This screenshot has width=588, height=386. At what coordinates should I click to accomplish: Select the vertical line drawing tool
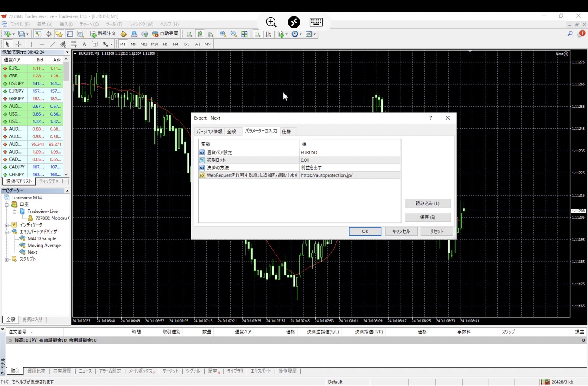31,44
